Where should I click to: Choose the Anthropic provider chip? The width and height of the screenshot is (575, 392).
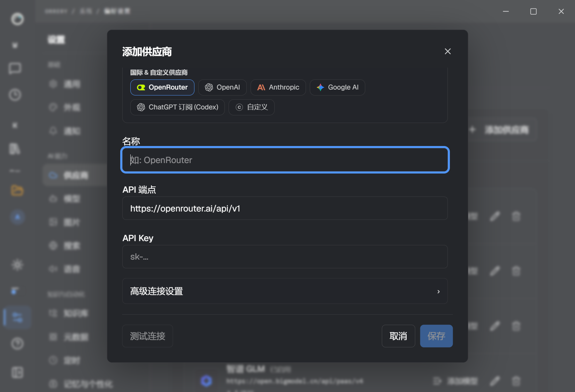(278, 87)
